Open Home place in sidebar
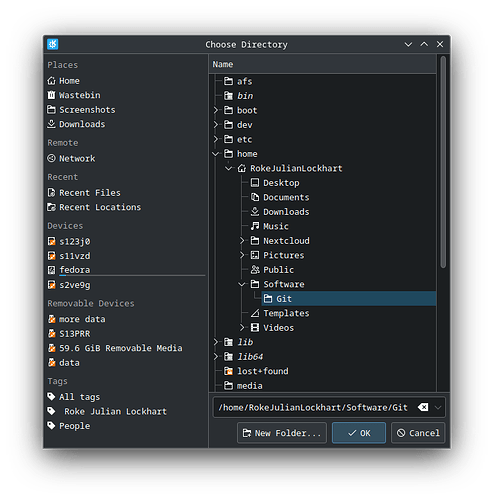This screenshot has height=500, width=494. click(x=63, y=81)
